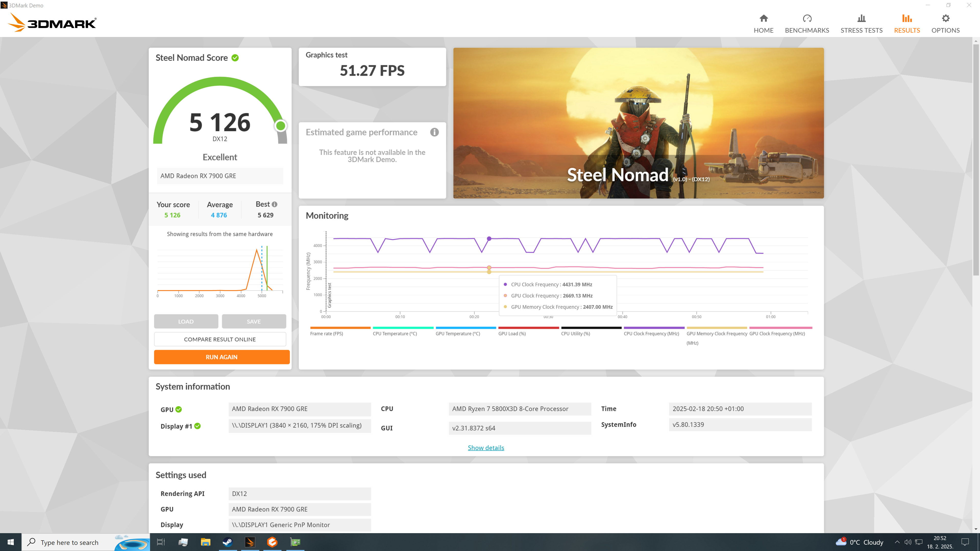Show hidden system tray icons chevron
Image resolution: width=980 pixels, height=551 pixels.
click(x=897, y=542)
